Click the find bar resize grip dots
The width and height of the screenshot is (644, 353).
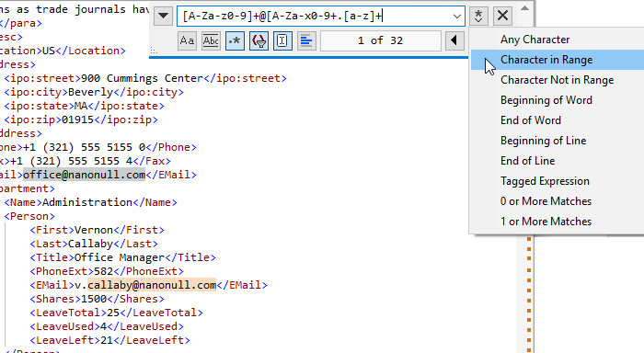point(154,51)
